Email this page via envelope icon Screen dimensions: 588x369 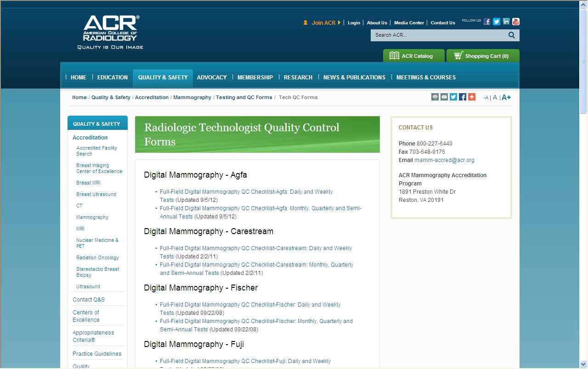444,97
